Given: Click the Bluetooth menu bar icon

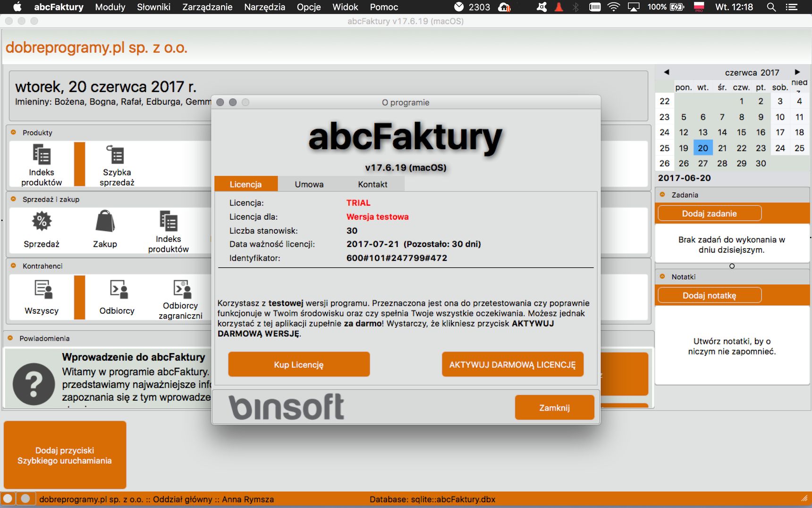Looking at the screenshot, I should [x=575, y=7].
